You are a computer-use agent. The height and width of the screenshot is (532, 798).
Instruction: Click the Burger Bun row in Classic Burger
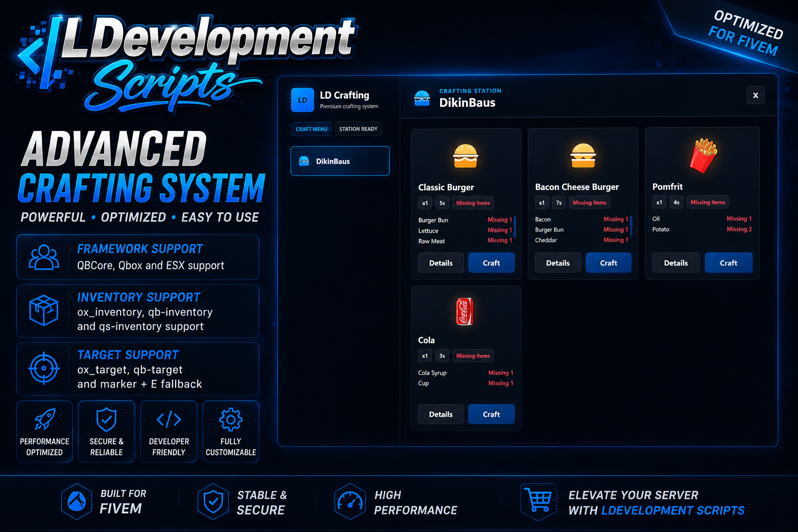(465, 220)
